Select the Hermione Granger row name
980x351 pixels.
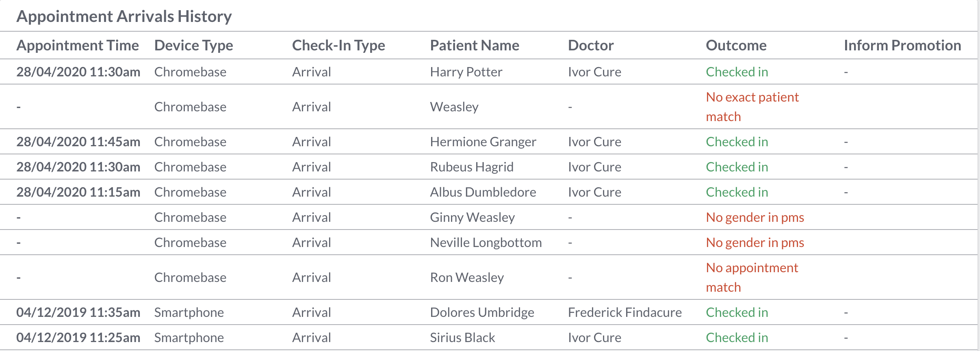pyautogui.click(x=483, y=142)
